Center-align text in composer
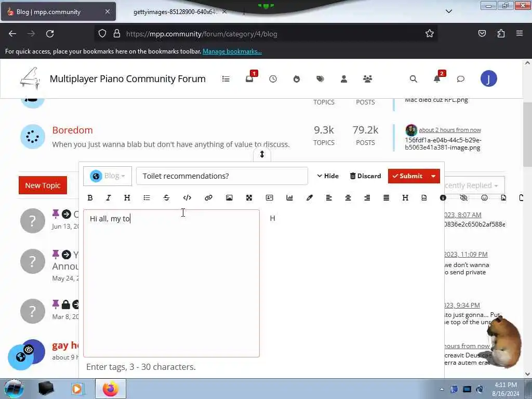Screen dimensions: 532x399 coord(348,198)
